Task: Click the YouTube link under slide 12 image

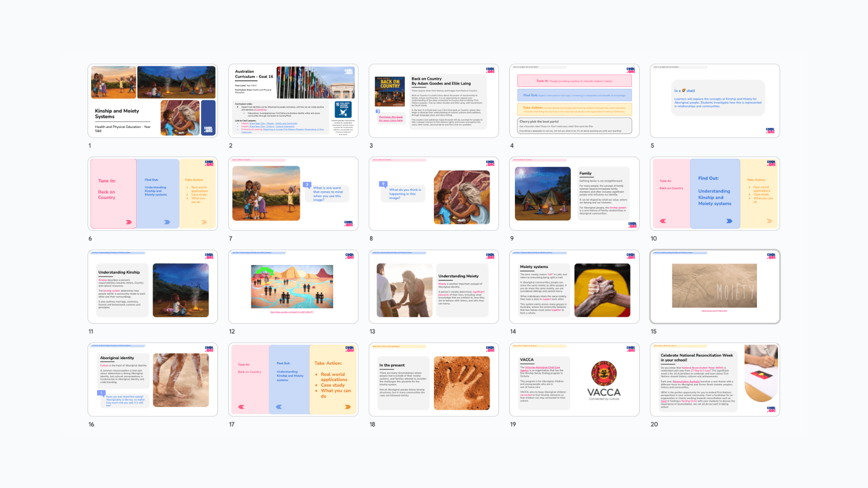Action: pyautogui.click(x=292, y=312)
